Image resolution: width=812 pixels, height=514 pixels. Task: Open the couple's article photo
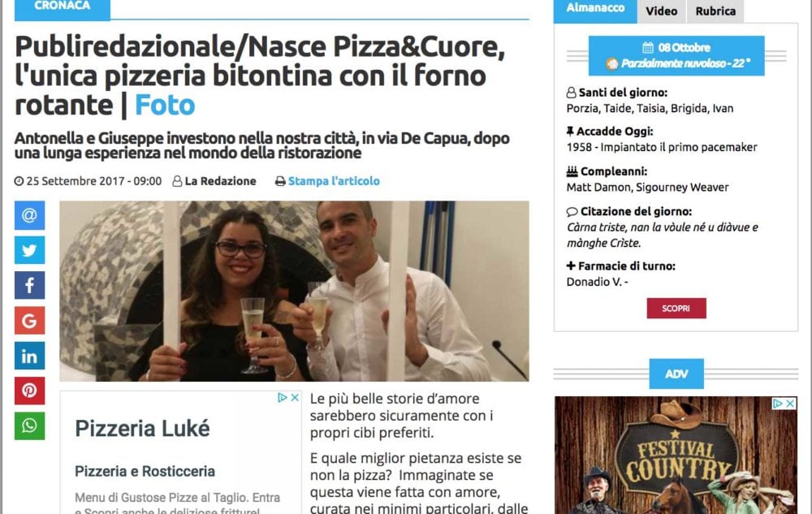pos(294,291)
